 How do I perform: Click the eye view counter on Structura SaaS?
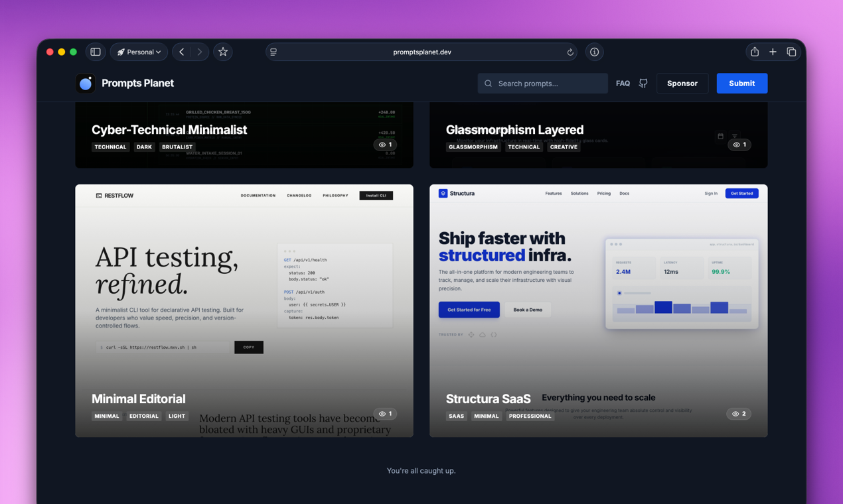coord(738,413)
